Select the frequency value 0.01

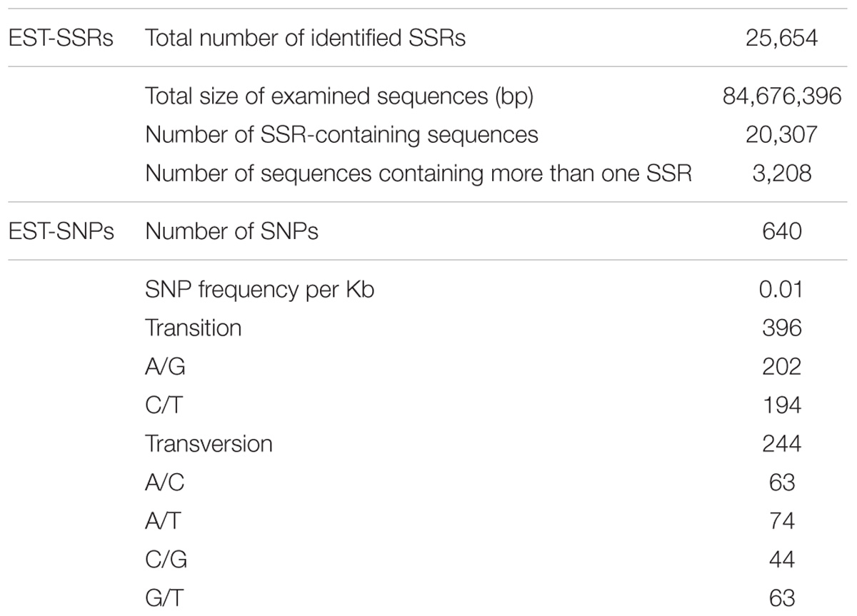click(x=782, y=289)
